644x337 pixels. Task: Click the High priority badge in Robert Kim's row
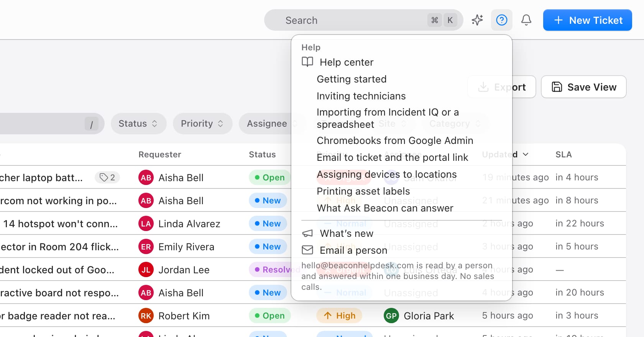point(339,316)
